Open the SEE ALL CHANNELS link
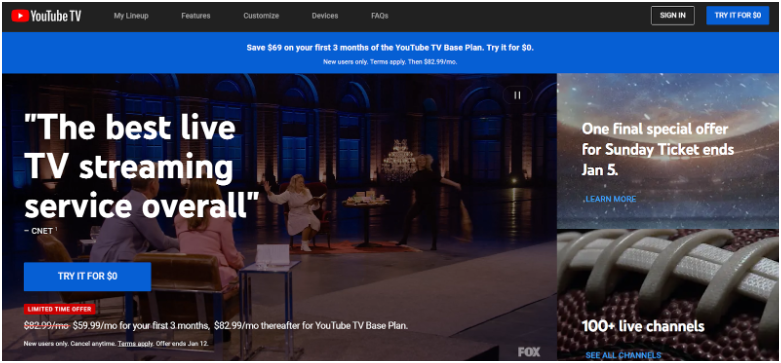Screen dimensions: 781x363 [623, 355]
